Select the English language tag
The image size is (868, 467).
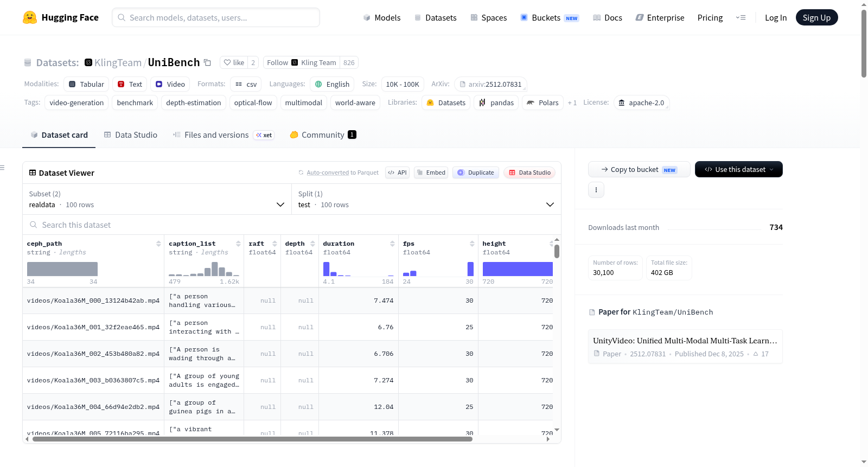coord(332,84)
